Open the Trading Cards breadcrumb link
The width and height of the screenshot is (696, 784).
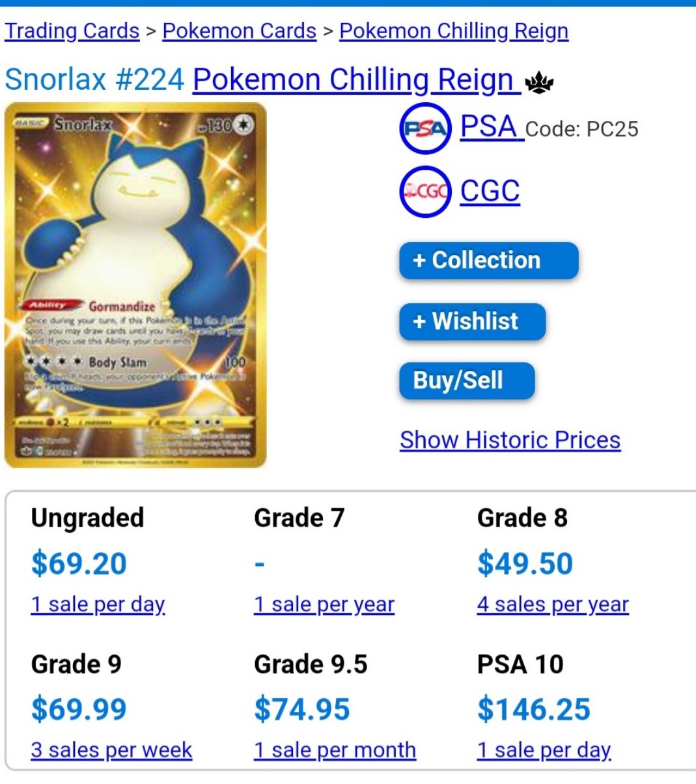click(x=72, y=31)
